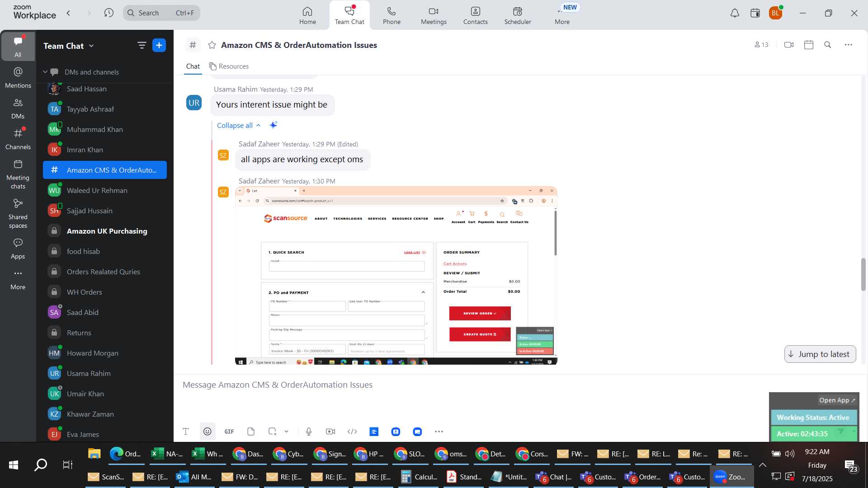Image resolution: width=868 pixels, height=488 pixels.
Task: Switch to the Phone tab
Action: pos(392,15)
